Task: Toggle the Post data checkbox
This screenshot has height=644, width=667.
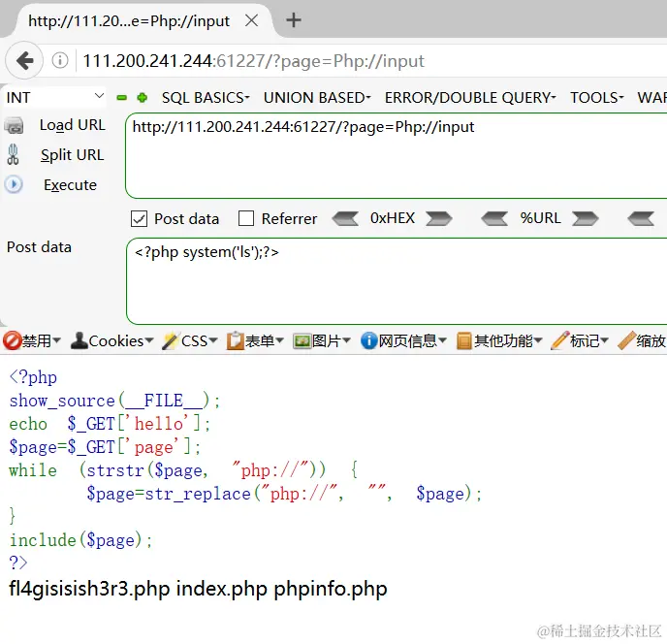Action: [x=139, y=219]
